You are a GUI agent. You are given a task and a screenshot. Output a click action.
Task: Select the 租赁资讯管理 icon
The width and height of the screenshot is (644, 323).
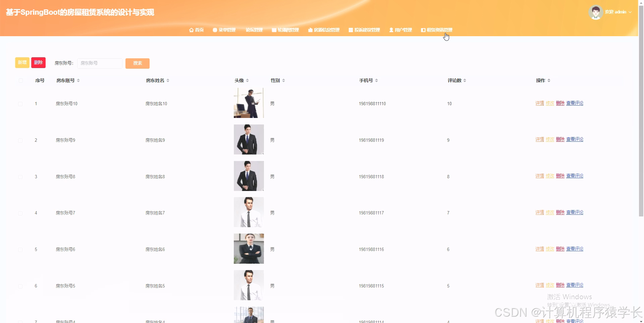click(x=423, y=30)
